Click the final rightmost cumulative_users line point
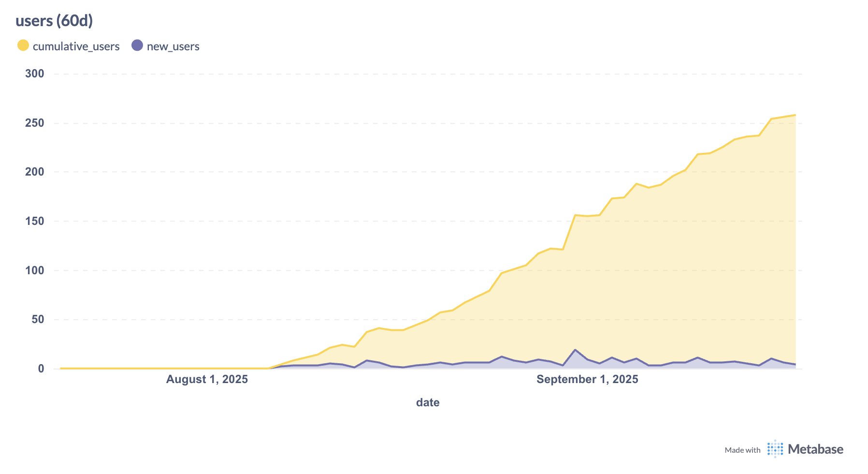 tap(795, 115)
